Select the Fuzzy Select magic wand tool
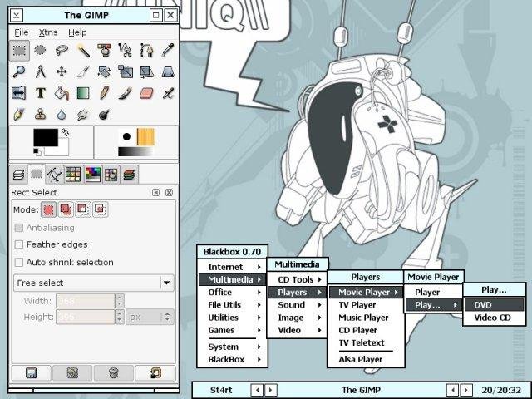Viewport: 532px width, 399px height. [83, 51]
